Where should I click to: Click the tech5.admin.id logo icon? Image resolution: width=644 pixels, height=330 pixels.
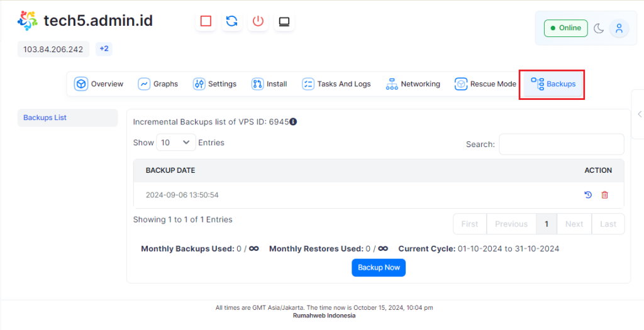(x=28, y=21)
